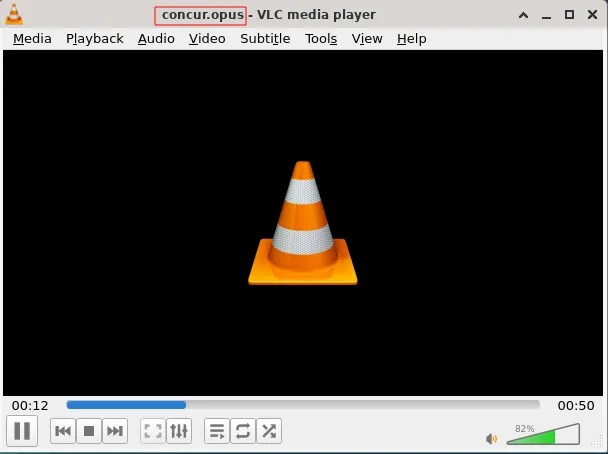Click the VLC cone icon in title bar

pos(14,14)
